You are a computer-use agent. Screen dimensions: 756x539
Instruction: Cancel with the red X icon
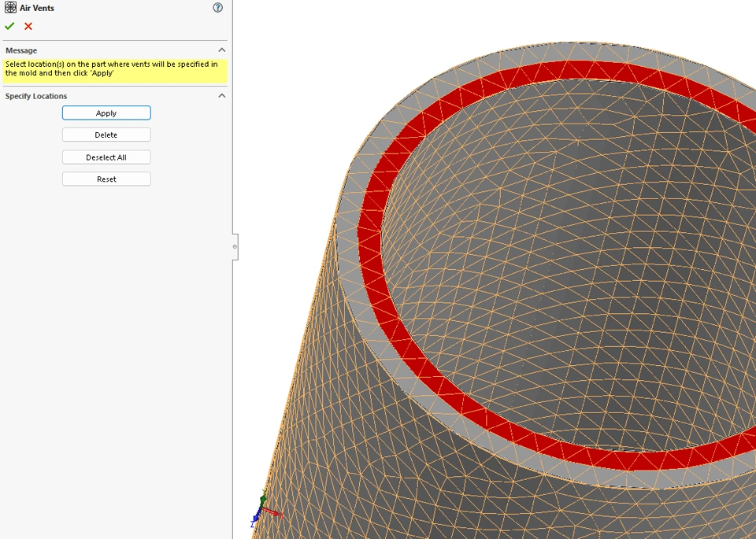[28, 26]
